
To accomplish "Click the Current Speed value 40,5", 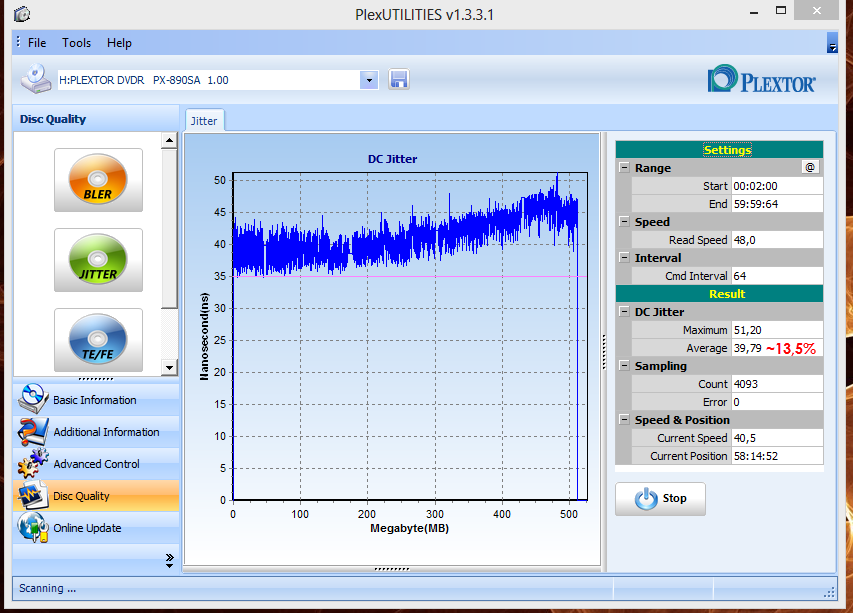I will pyautogui.click(x=777, y=438).
